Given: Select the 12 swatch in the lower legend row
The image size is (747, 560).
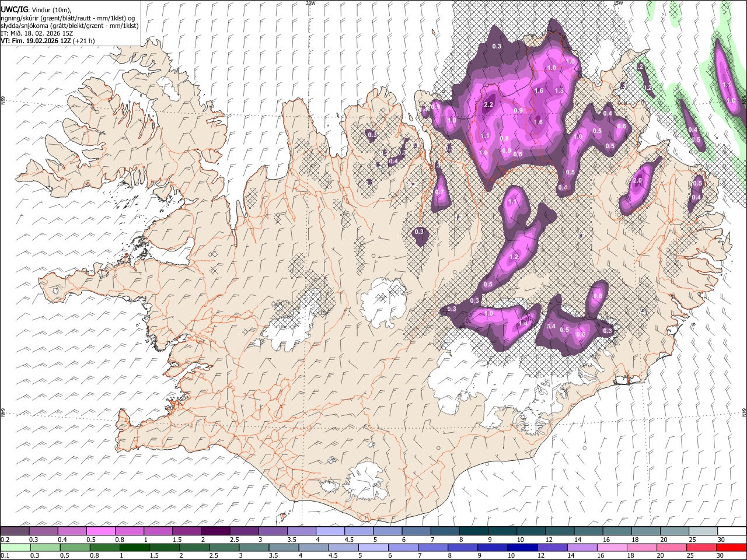Looking at the screenshot, I should [x=551, y=547].
